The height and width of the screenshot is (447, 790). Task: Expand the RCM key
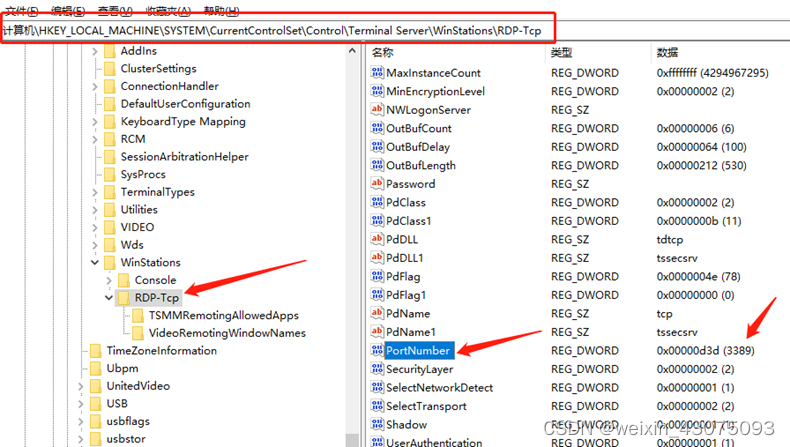[x=95, y=139]
